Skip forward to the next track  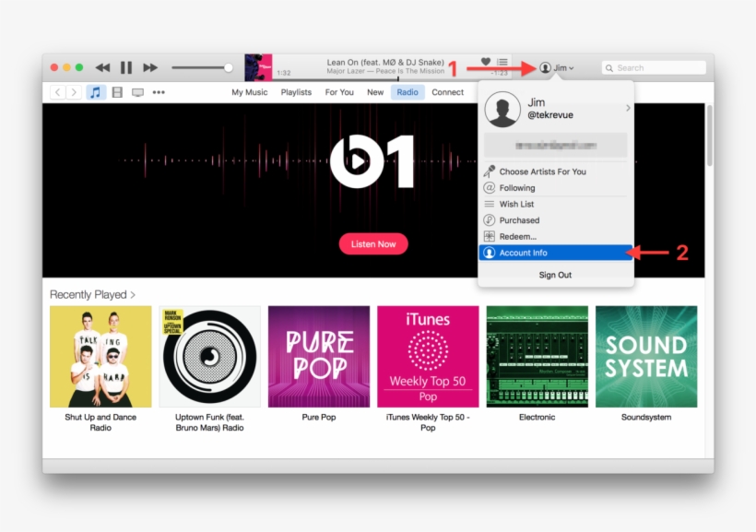pos(150,67)
